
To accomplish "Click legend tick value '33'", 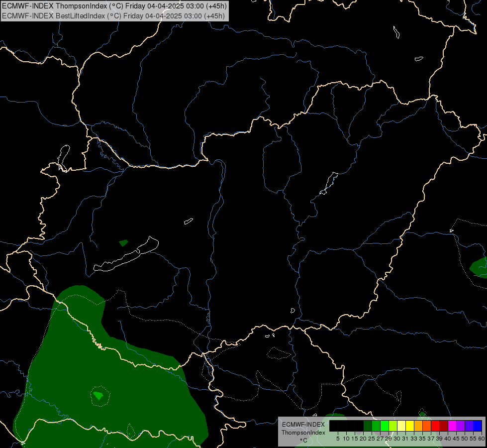I will pyautogui.click(x=414, y=439).
